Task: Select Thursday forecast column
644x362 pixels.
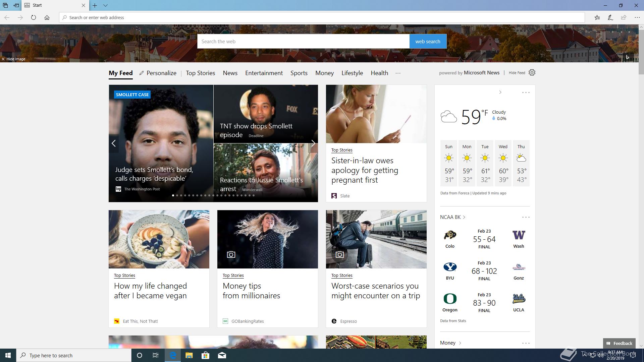Action: [x=521, y=163]
